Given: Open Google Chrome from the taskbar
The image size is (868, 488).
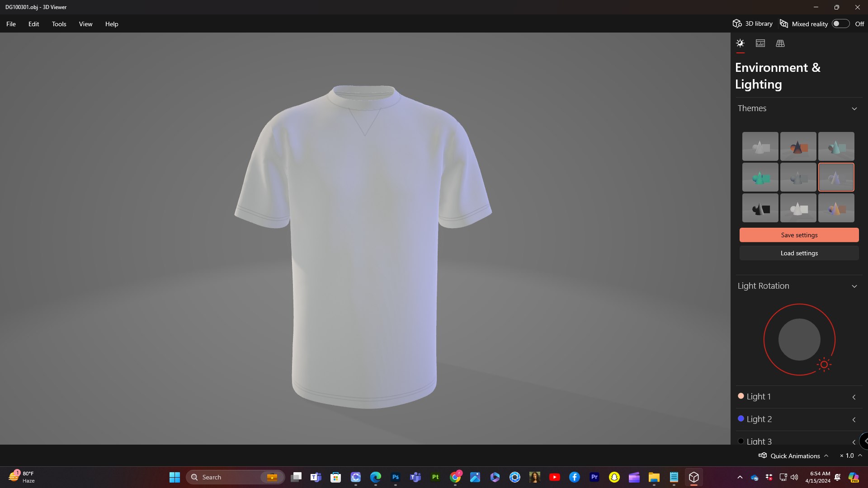Looking at the screenshot, I should pos(455,477).
